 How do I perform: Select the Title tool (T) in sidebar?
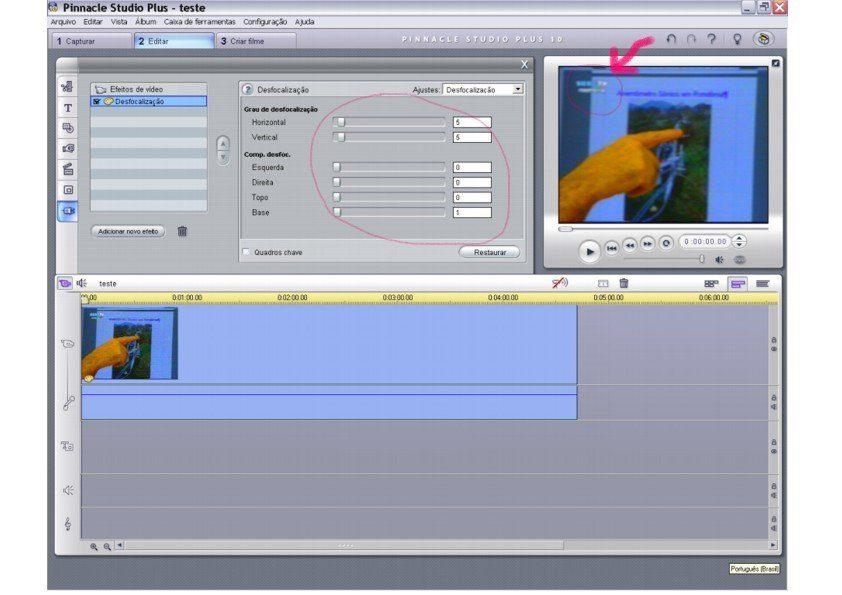(x=68, y=108)
